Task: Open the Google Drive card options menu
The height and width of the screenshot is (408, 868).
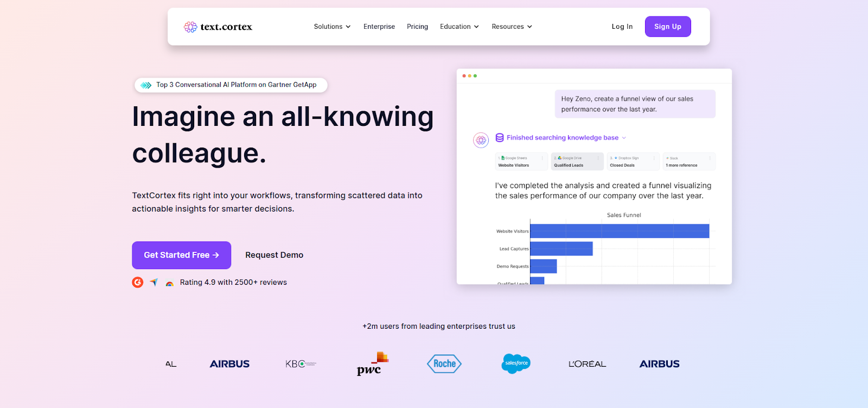Action: [598, 158]
